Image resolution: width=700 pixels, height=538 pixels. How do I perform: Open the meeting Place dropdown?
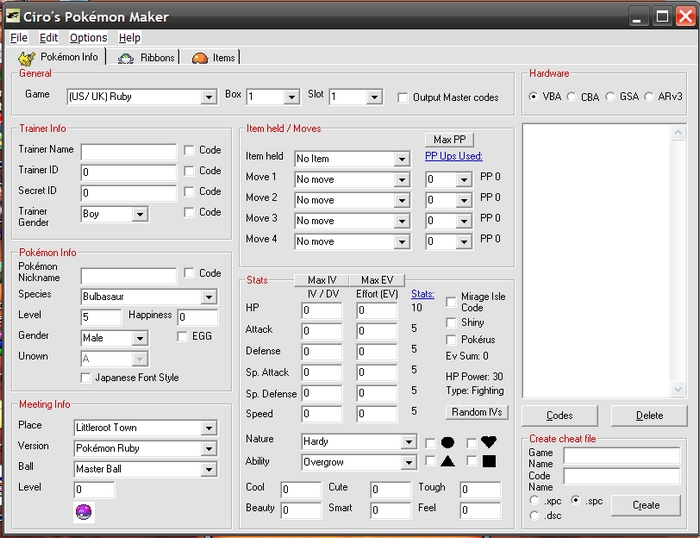(x=208, y=428)
